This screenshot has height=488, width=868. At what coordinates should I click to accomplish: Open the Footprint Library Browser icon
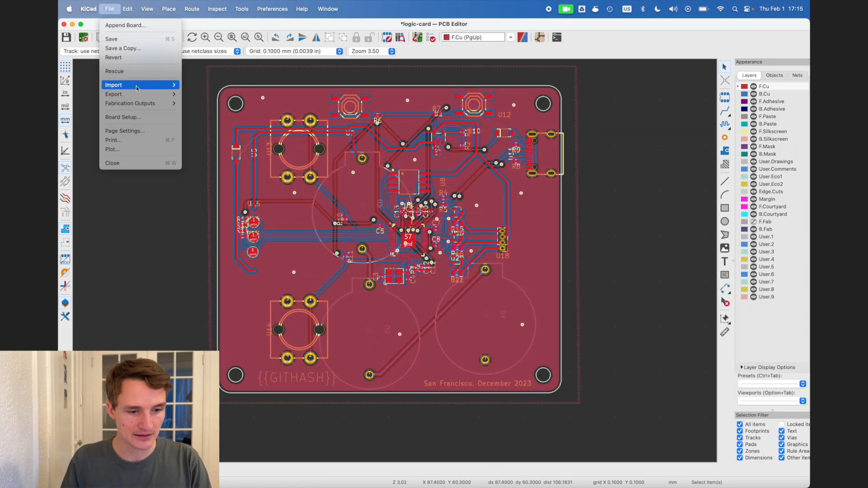tap(400, 38)
